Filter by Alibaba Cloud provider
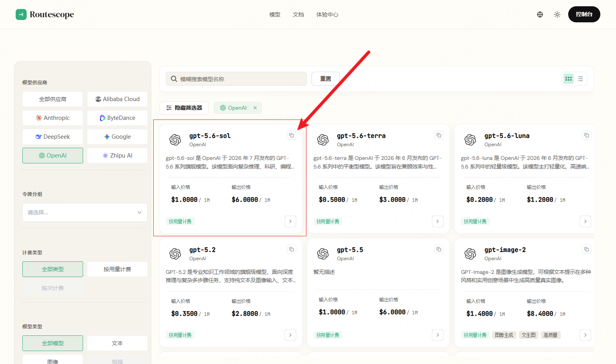This screenshot has height=364, width=616. point(117,99)
